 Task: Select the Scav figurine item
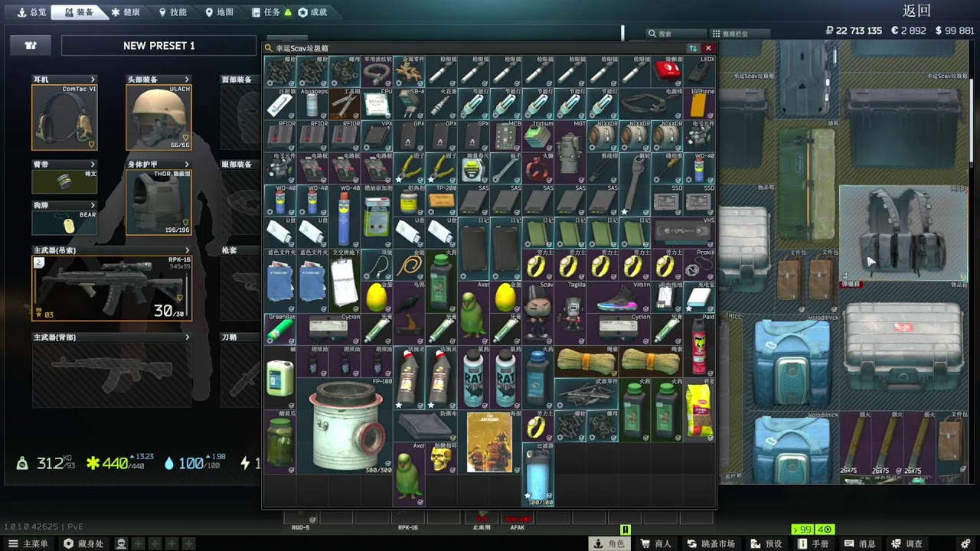pyautogui.click(x=538, y=313)
